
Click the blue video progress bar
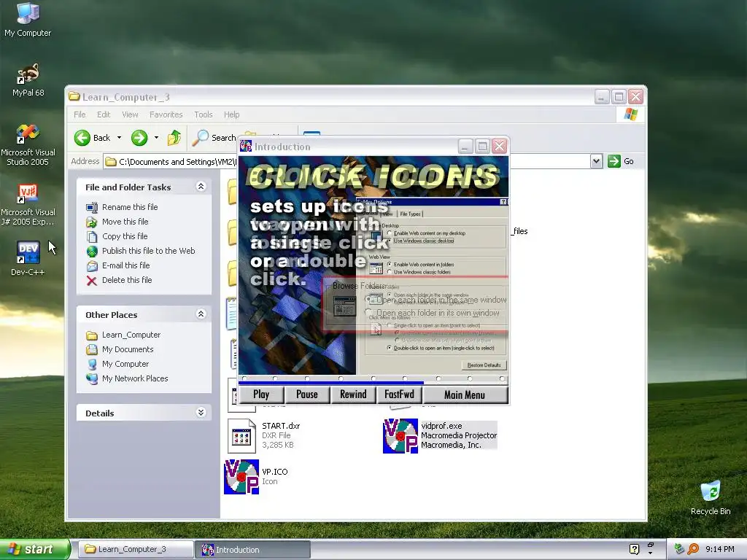point(331,382)
